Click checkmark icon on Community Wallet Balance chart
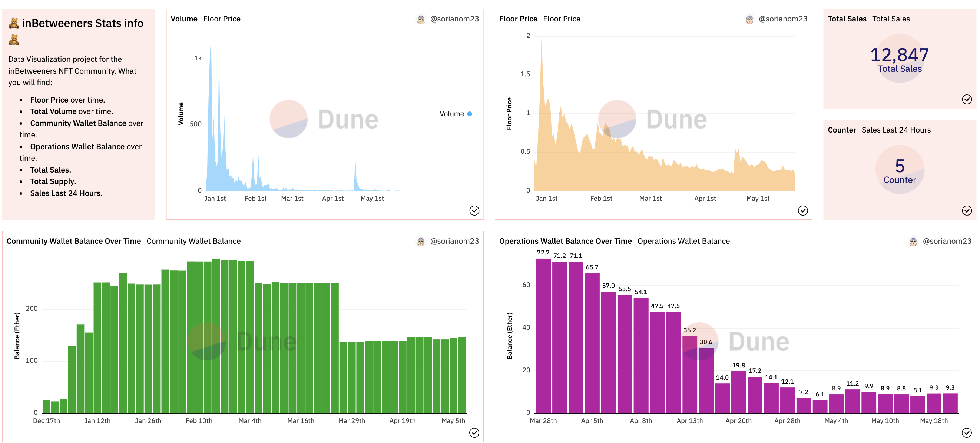 coord(474,432)
